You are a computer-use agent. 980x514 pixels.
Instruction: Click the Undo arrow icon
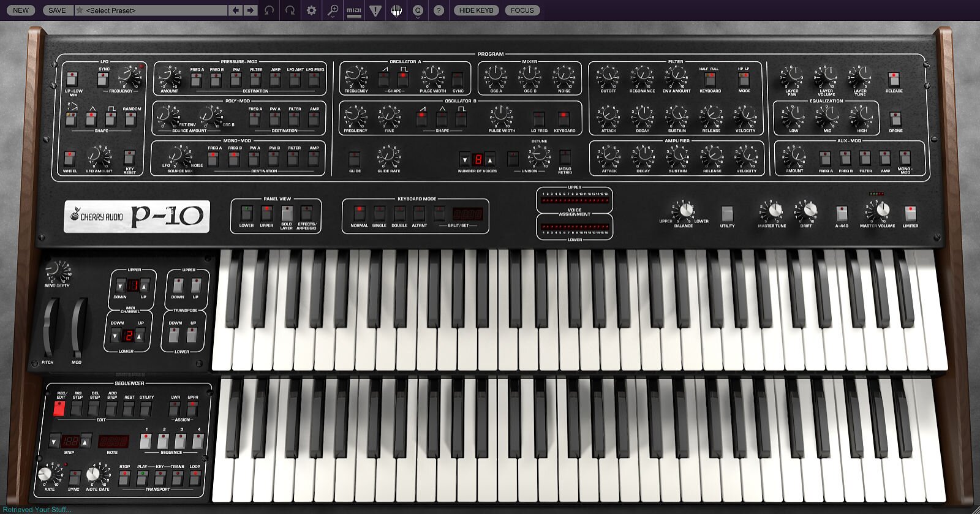(x=269, y=10)
